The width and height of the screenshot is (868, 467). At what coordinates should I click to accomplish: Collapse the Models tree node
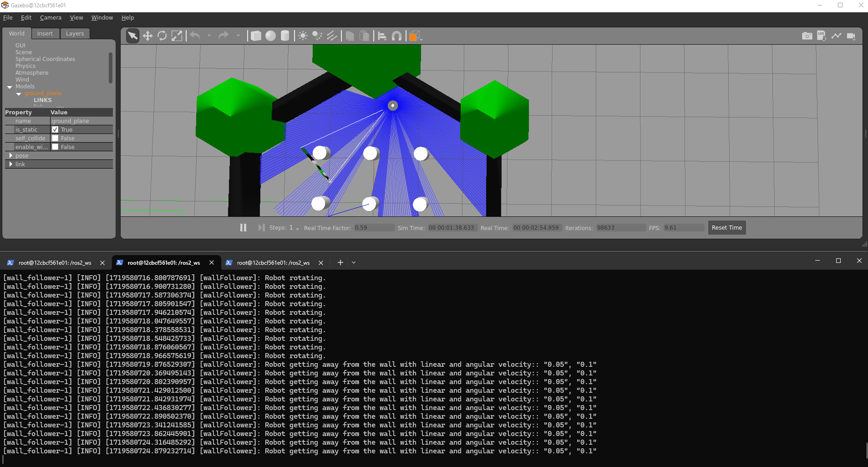[10, 87]
